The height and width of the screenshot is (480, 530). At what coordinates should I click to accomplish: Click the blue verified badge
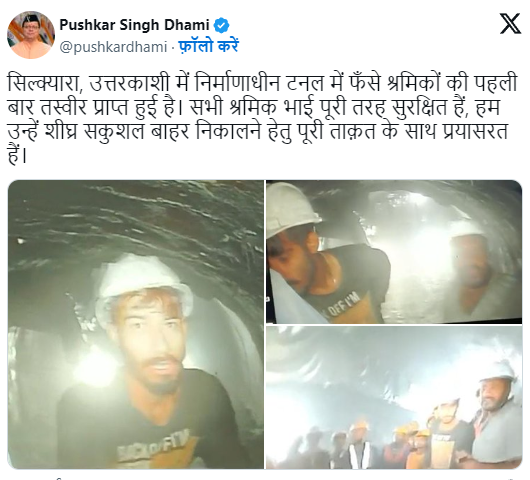222,25
